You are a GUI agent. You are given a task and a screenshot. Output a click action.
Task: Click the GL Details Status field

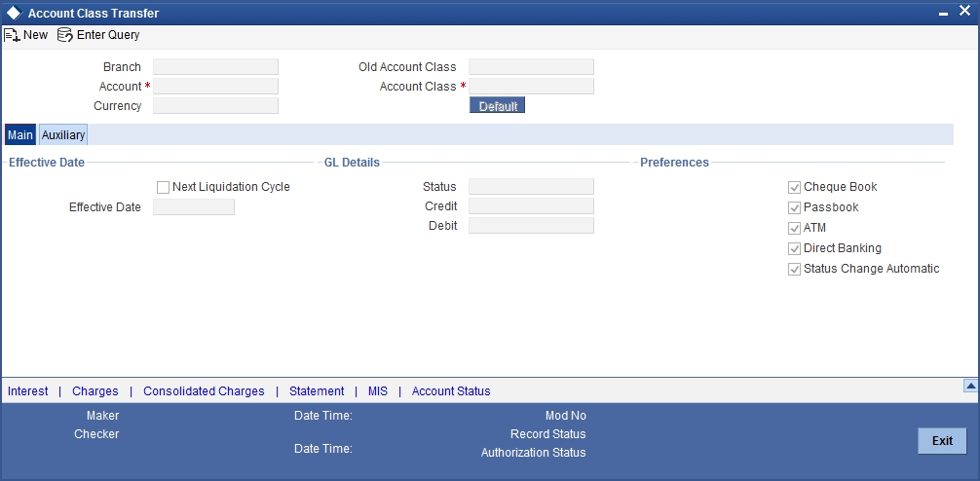click(531, 186)
